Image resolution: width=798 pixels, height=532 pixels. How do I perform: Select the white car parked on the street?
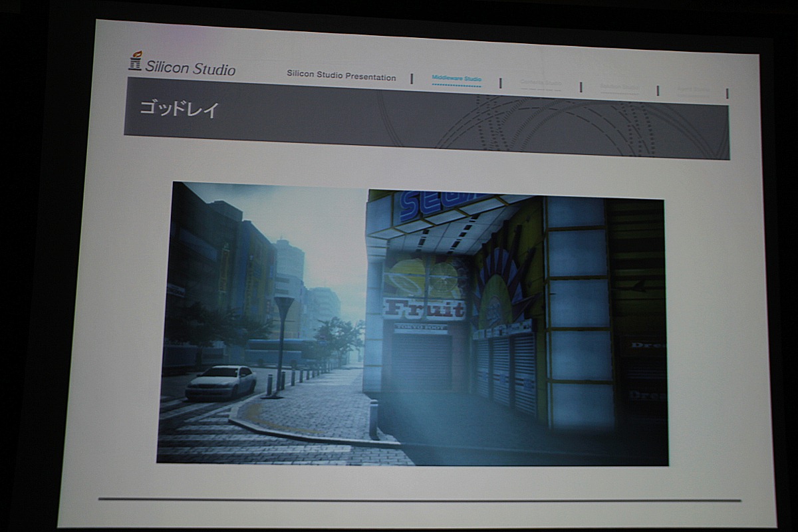pos(221,382)
